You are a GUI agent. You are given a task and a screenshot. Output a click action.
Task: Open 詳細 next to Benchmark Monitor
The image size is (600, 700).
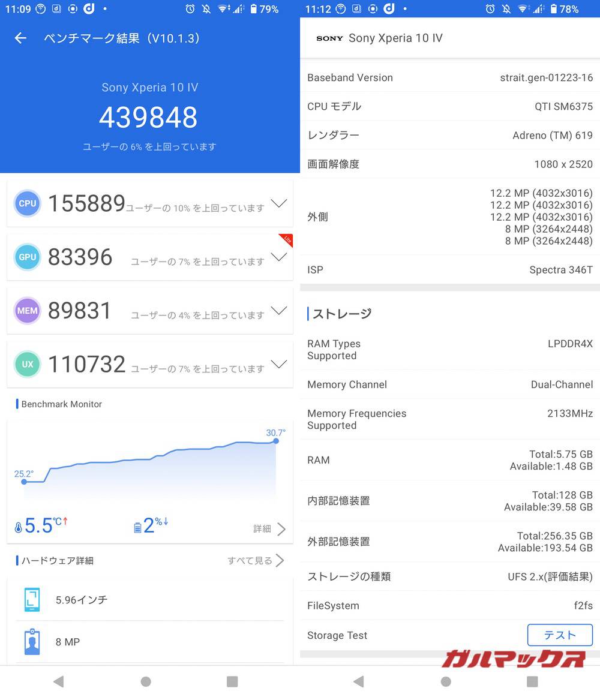coord(263,528)
